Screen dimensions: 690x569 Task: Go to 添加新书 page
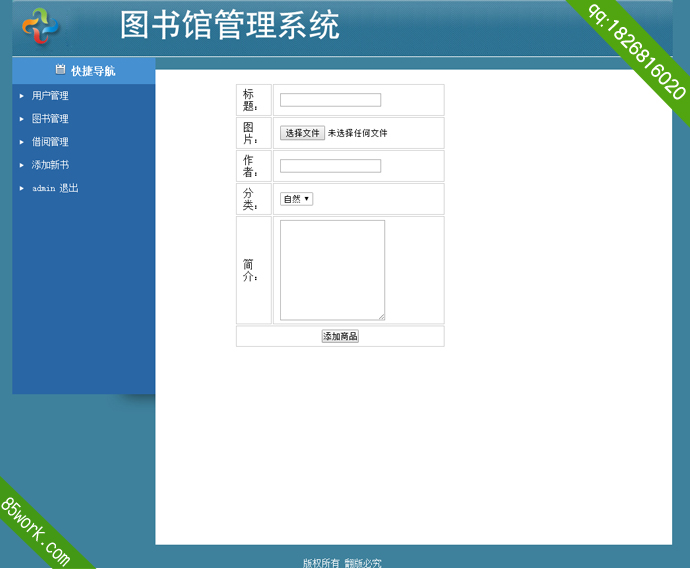tap(50, 165)
